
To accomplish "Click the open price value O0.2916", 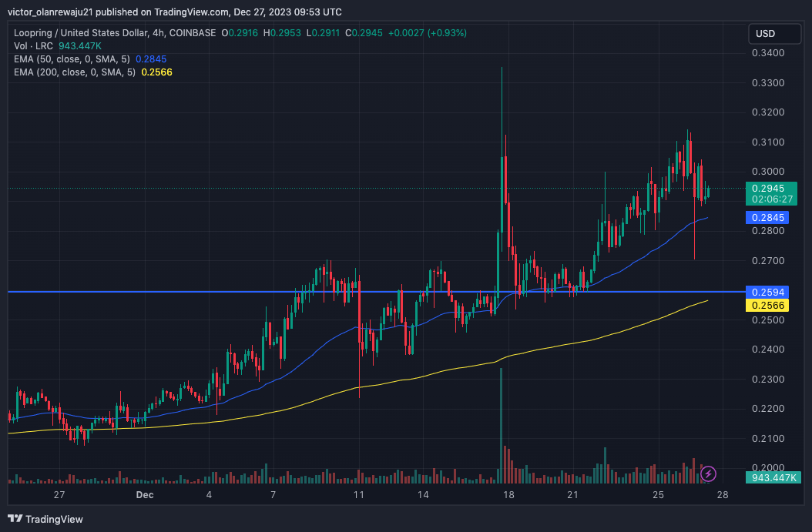I will click(x=240, y=33).
